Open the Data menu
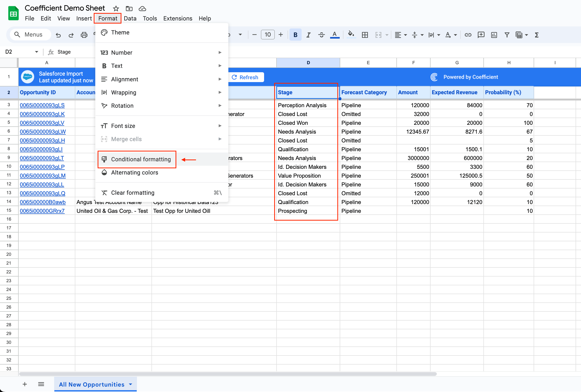Image resolution: width=581 pixels, height=392 pixels. pyautogui.click(x=130, y=18)
